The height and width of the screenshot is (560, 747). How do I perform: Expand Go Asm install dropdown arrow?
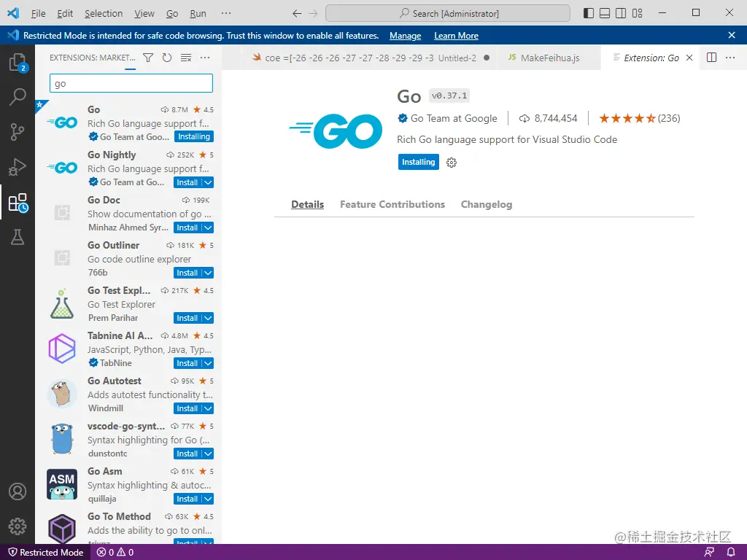208,499
